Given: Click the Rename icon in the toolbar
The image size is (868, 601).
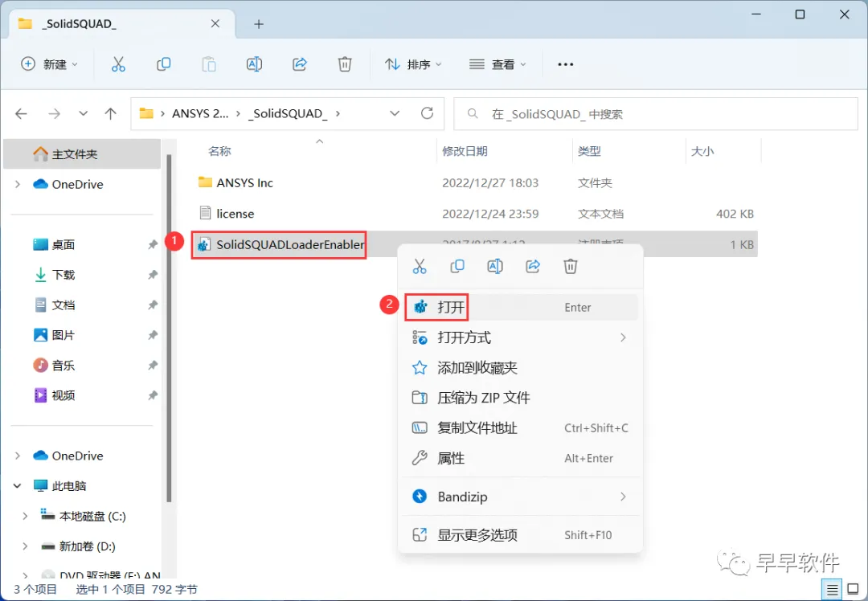Looking at the screenshot, I should click(x=254, y=64).
